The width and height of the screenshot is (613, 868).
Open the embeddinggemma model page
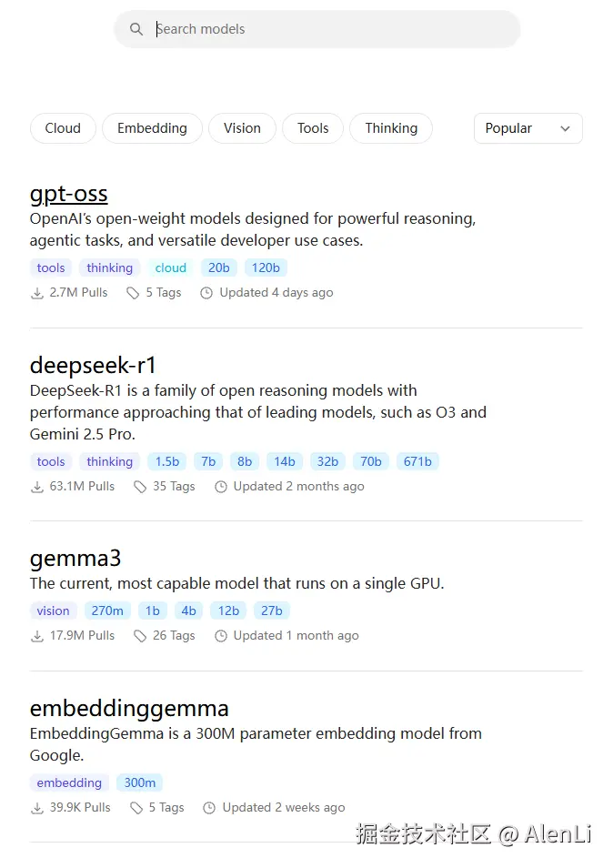tap(129, 709)
